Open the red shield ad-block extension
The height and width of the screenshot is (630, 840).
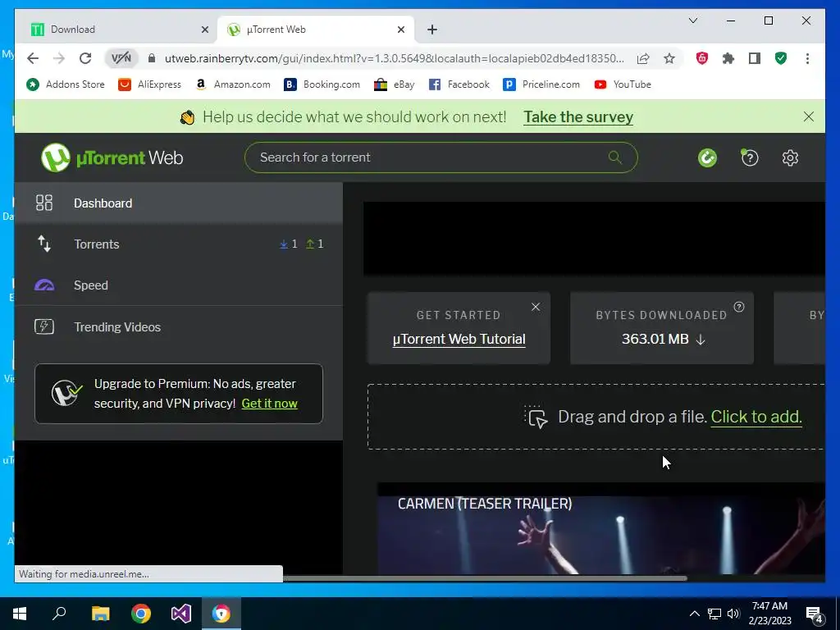click(x=702, y=58)
